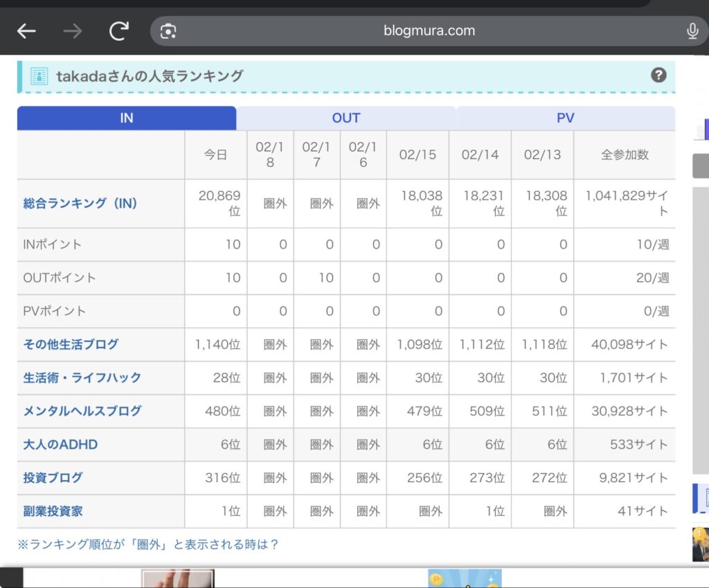Tap the hand image ad thumbnail at bottom
Viewport: 709px width, 588px height.
(x=178, y=578)
